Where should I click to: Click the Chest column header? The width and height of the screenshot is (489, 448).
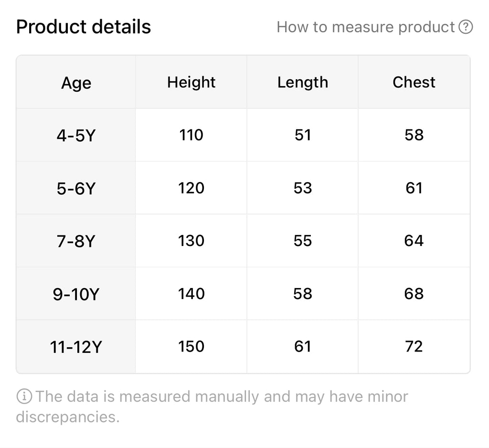point(414,82)
